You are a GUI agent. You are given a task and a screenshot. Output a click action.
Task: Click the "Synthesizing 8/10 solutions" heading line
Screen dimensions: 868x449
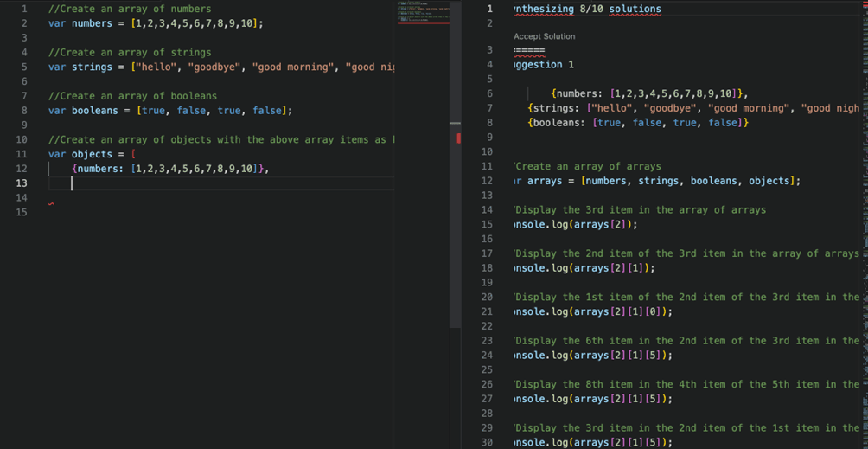pyautogui.click(x=587, y=9)
